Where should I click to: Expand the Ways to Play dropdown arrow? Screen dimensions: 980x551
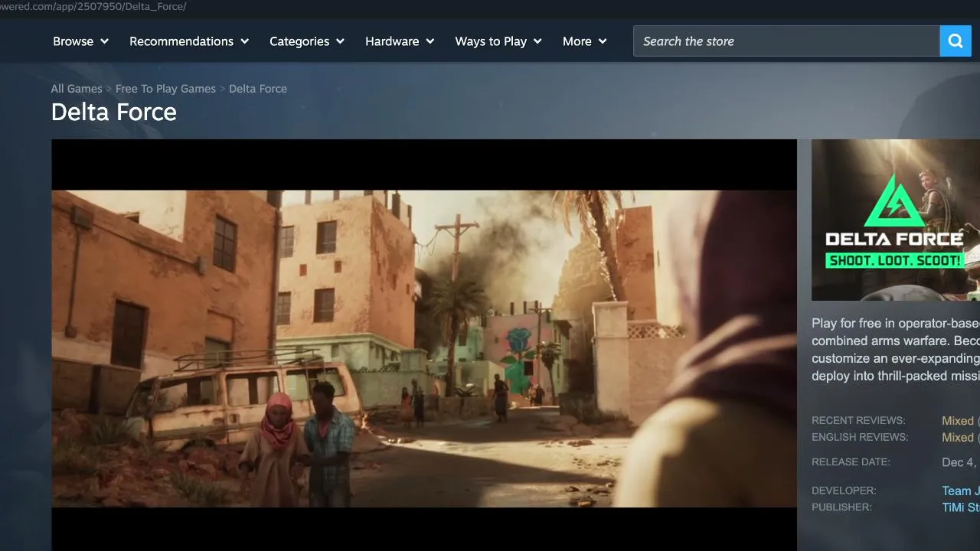pos(537,41)
